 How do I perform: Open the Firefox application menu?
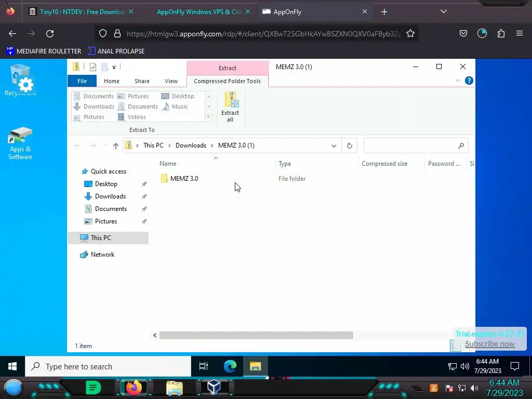(x=520, y=33)
